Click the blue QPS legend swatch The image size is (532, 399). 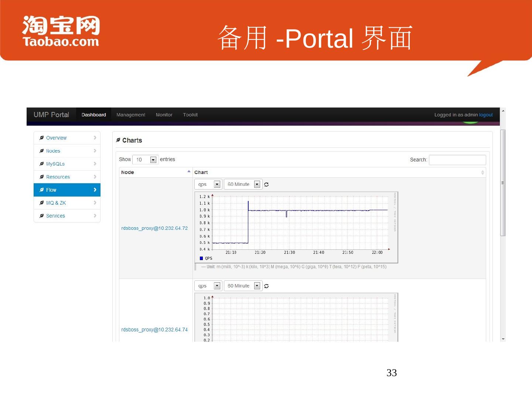tap(201, 258)
